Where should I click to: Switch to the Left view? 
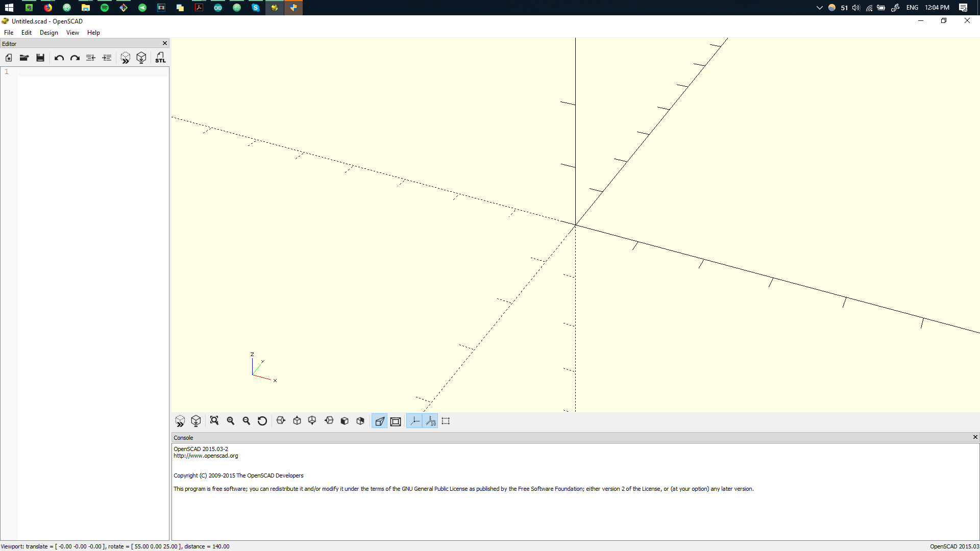click(x=329, y=421)
